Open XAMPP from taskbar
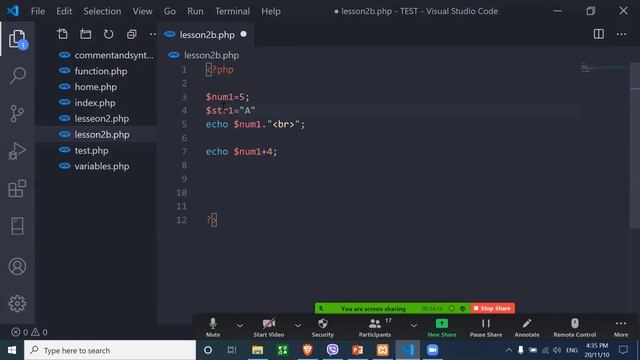 tap(382, 350)
